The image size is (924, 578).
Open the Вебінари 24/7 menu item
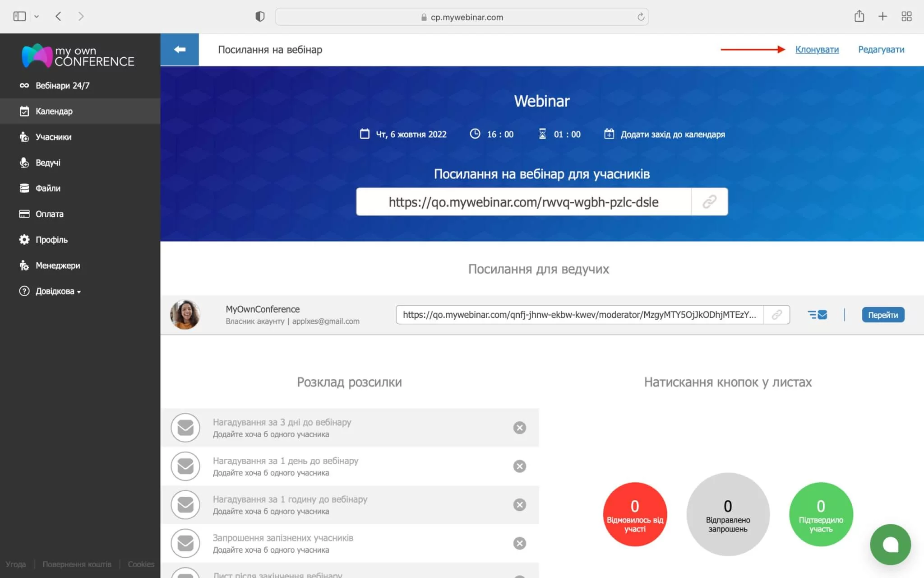[x=62, y=85]
